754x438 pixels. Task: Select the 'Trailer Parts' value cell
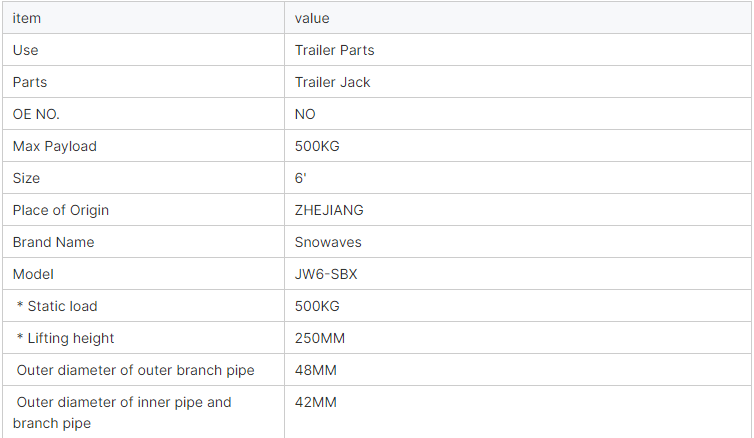(x=518, y=50)
